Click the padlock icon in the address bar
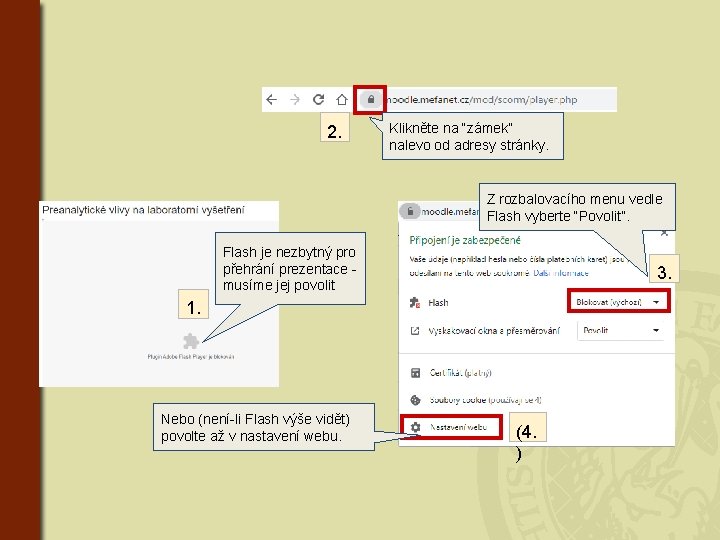This screenshot has width=720, height=540. [371, 99]
